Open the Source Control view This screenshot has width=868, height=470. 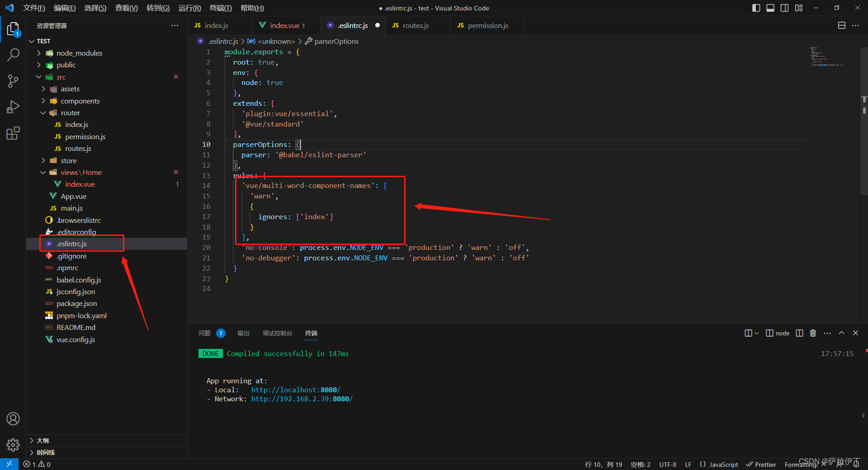pyautogui.click(x=13, y=80)
